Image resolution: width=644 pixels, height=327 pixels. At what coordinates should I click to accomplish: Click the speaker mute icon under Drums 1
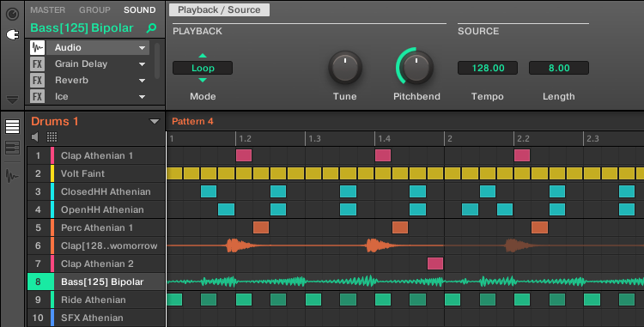pos(35,137)
